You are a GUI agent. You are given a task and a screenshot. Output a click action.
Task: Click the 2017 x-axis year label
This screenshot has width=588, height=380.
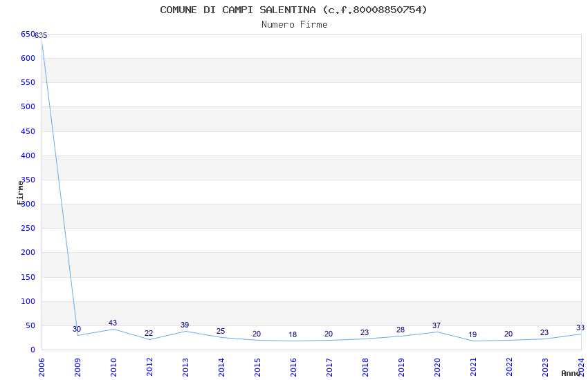click(329, 367)
